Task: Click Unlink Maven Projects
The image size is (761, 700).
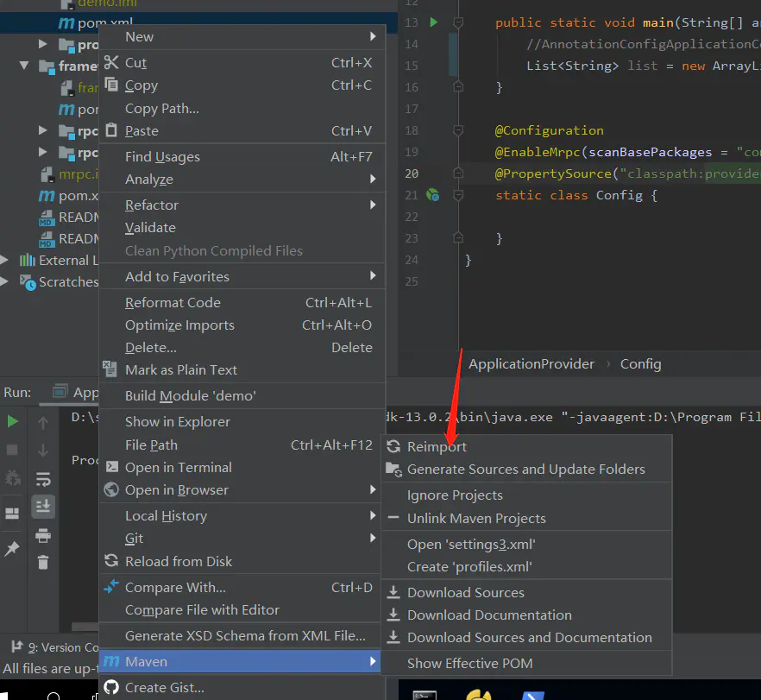Action: (476, 519)
